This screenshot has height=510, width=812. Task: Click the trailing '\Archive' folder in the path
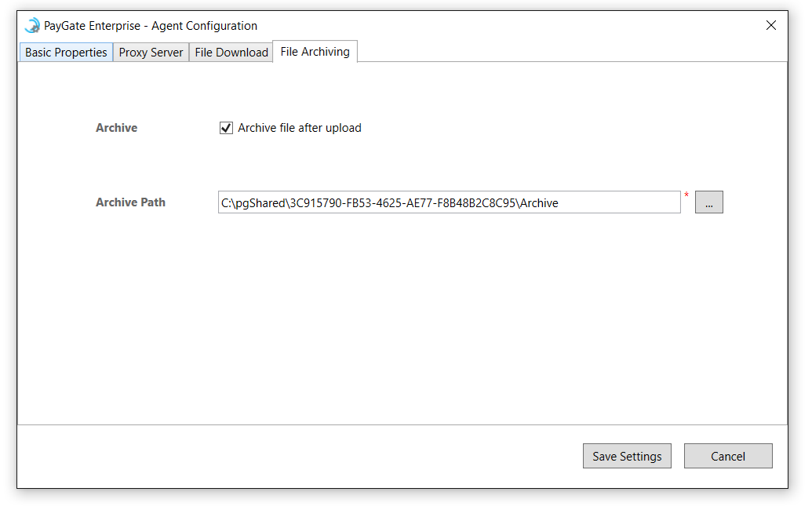click(x=537, y=203)
